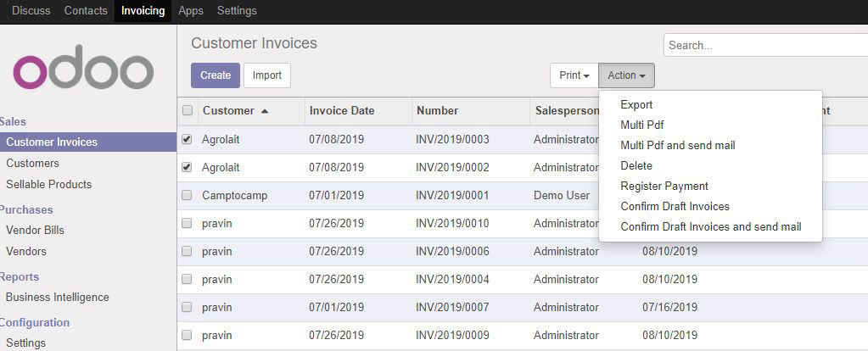Tick checkbox for invoice INV/2019/0004
This screenshot has height=351, width=868.
[x=188, y=279]
